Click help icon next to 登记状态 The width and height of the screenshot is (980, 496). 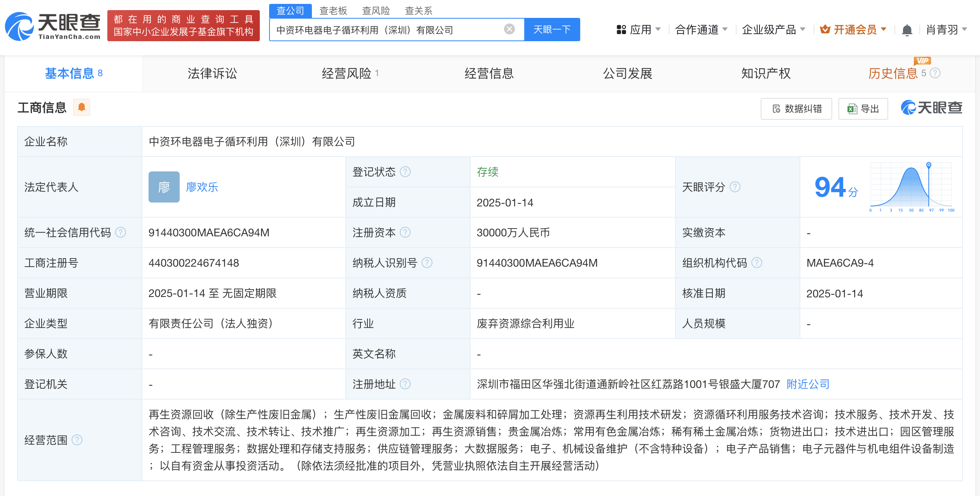[405, 172]
